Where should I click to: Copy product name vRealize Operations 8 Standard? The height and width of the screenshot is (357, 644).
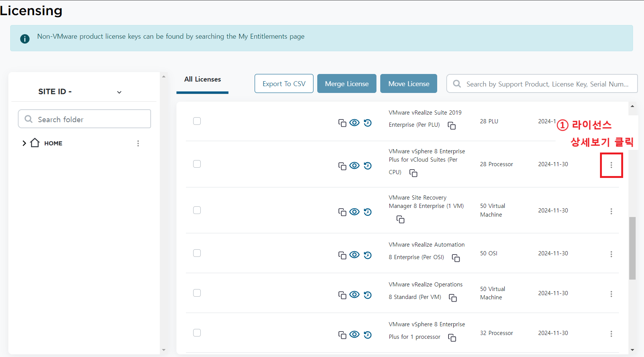pos(452,298)
